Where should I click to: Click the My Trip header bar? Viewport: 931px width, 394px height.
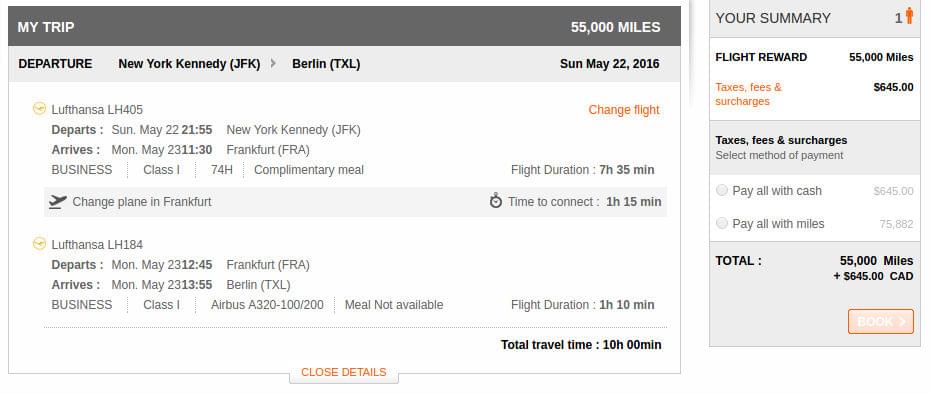[x=344, y=27]
